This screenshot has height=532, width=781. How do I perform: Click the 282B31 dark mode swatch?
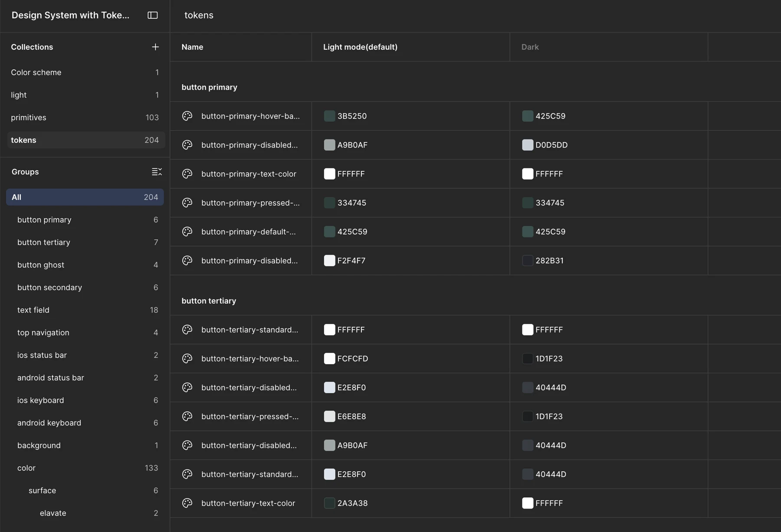point(528,260)
